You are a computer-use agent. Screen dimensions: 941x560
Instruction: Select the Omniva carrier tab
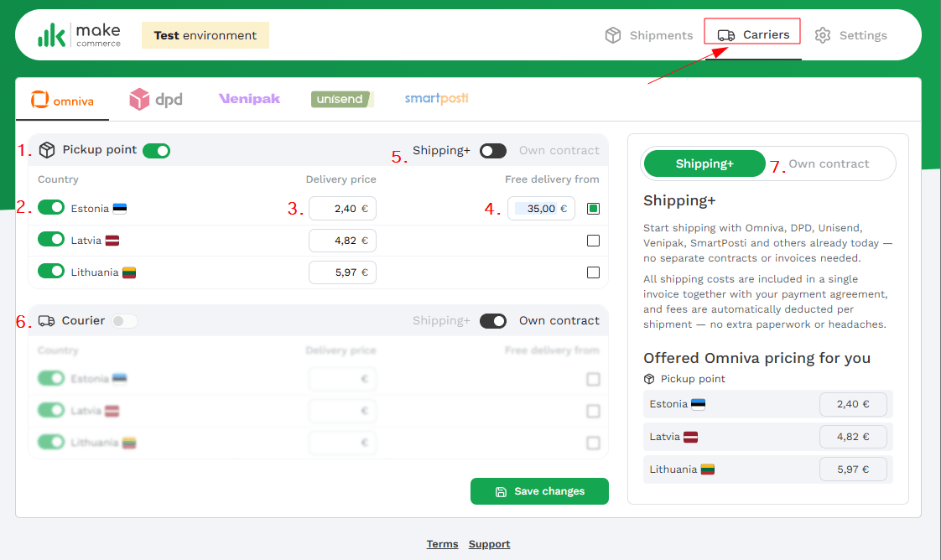click(x=63, y=101)
